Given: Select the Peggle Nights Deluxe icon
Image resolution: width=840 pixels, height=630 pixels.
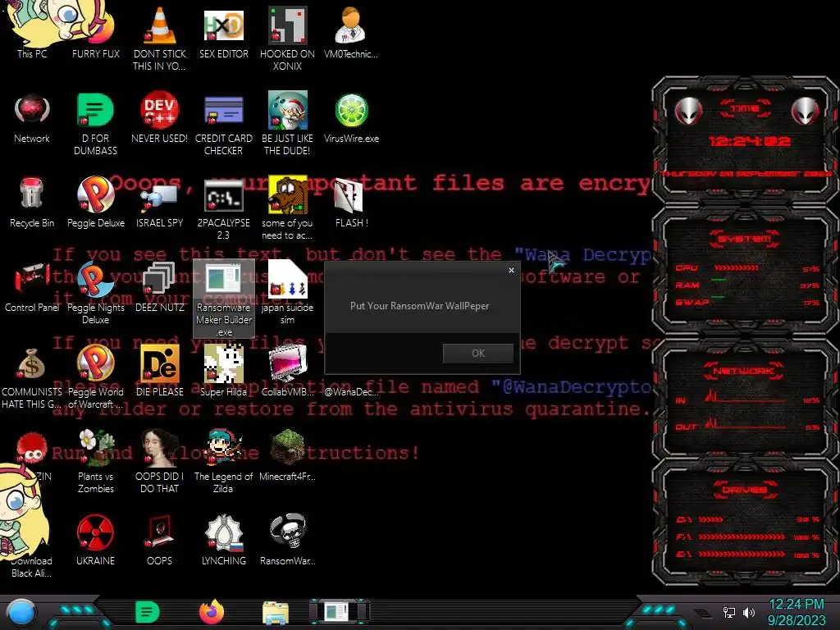Looking at the screenshot, I should pyautogui.click(x=95, y=293).
